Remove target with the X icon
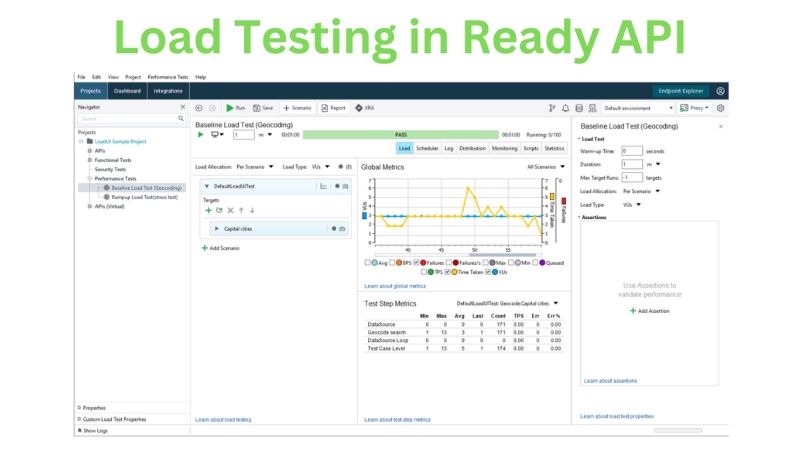Viewport: 800px width, 466px height. tap(231, 210)
